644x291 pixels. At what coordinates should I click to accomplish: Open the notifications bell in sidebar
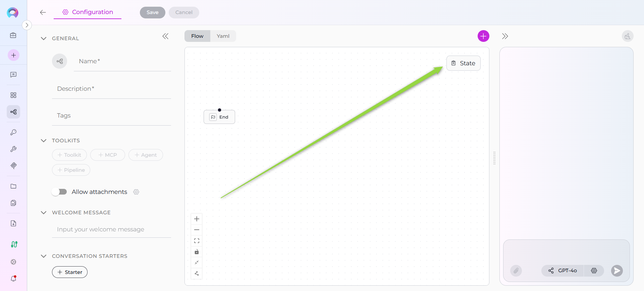coord(13,278)
